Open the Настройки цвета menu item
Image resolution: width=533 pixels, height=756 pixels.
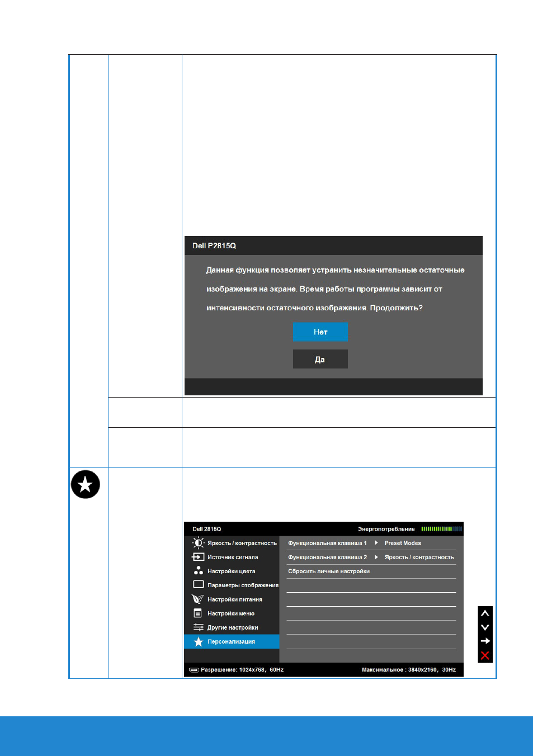click(232, 571)
